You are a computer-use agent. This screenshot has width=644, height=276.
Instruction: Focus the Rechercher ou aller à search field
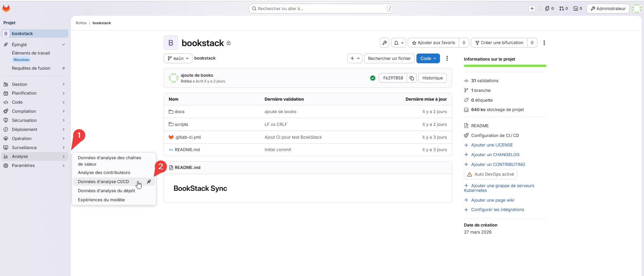coord(322,9)
